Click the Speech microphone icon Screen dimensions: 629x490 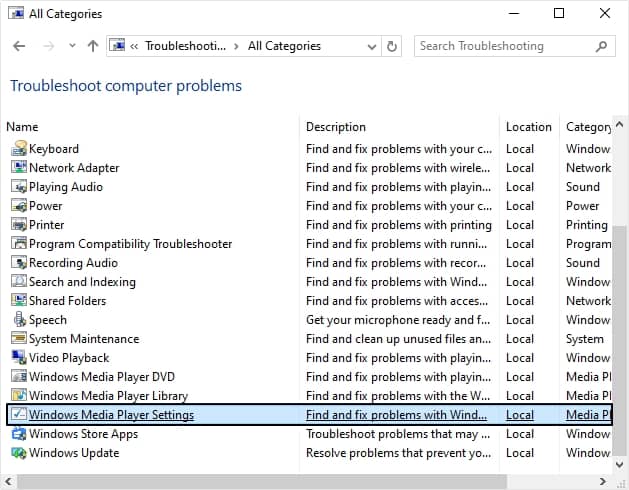coord(18,319)
